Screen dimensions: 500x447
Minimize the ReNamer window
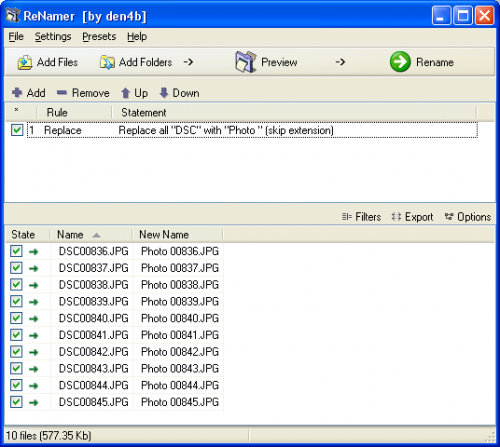click(441, 15)
